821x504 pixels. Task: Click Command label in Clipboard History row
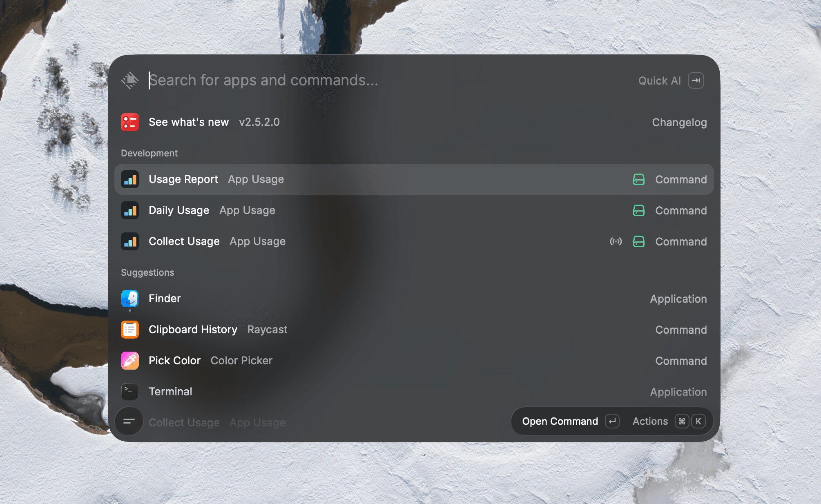681,330
